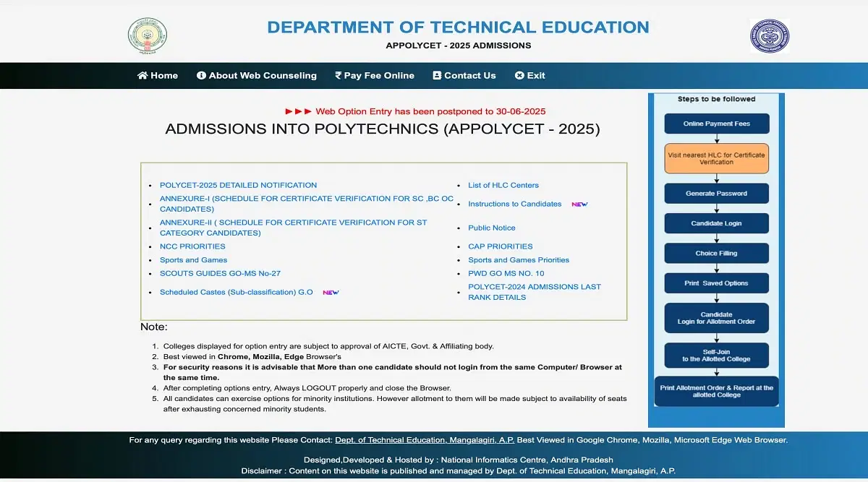Open About Web Counseling menu item
This screenshot has width=868, height=482.
pos(257,75)
